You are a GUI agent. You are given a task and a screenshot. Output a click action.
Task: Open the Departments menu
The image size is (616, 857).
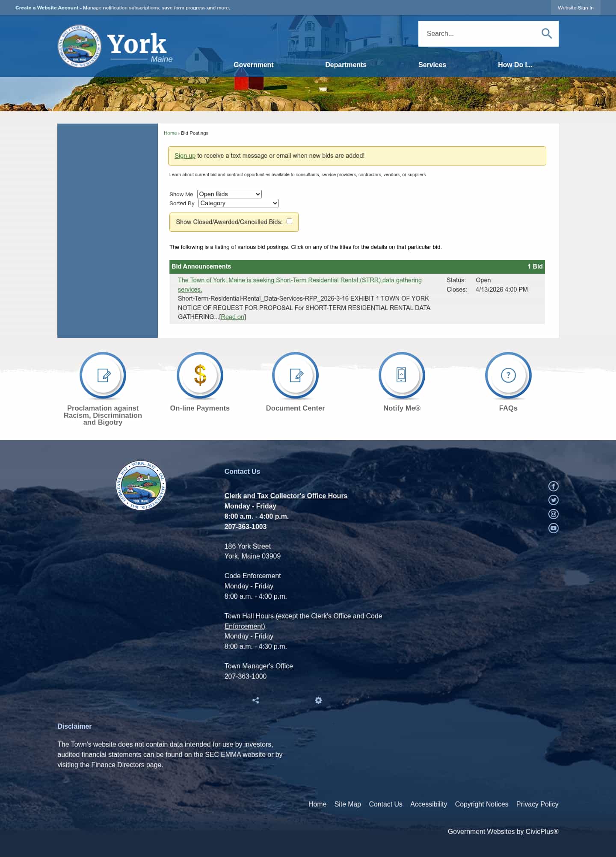point(346,65)
